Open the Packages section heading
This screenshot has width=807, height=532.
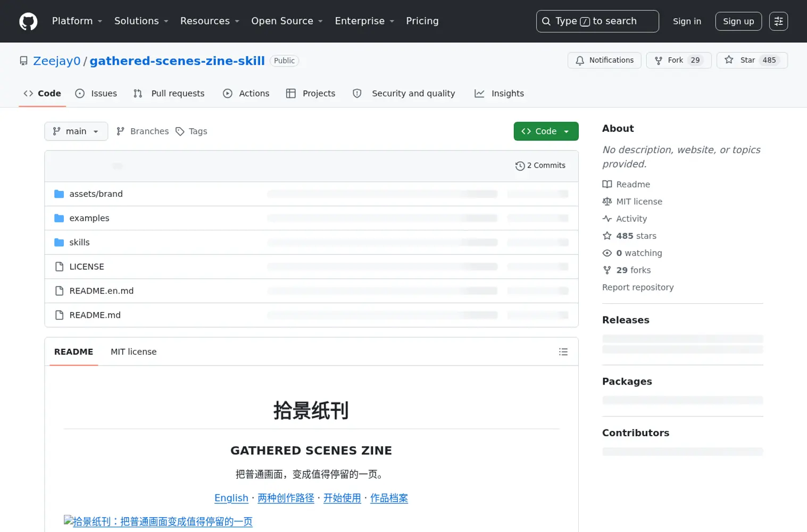tap(627, 381)
